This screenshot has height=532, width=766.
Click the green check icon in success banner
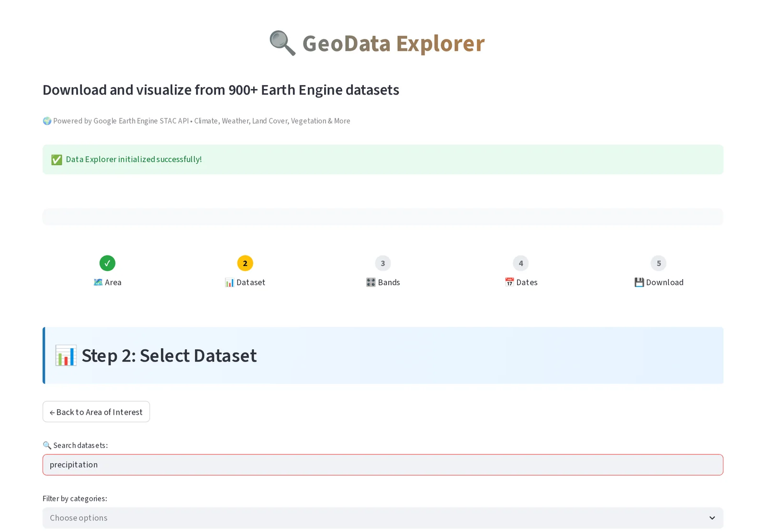pos(56,159)
